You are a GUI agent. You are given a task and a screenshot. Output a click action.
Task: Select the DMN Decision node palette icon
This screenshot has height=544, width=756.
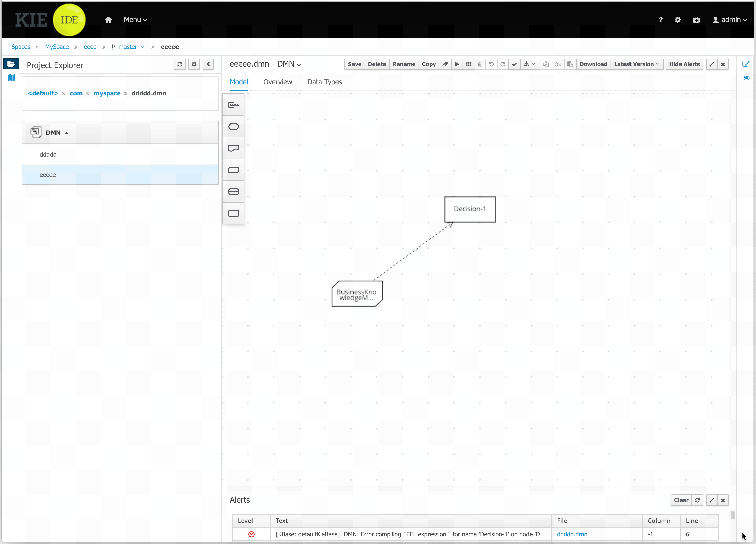233,213
